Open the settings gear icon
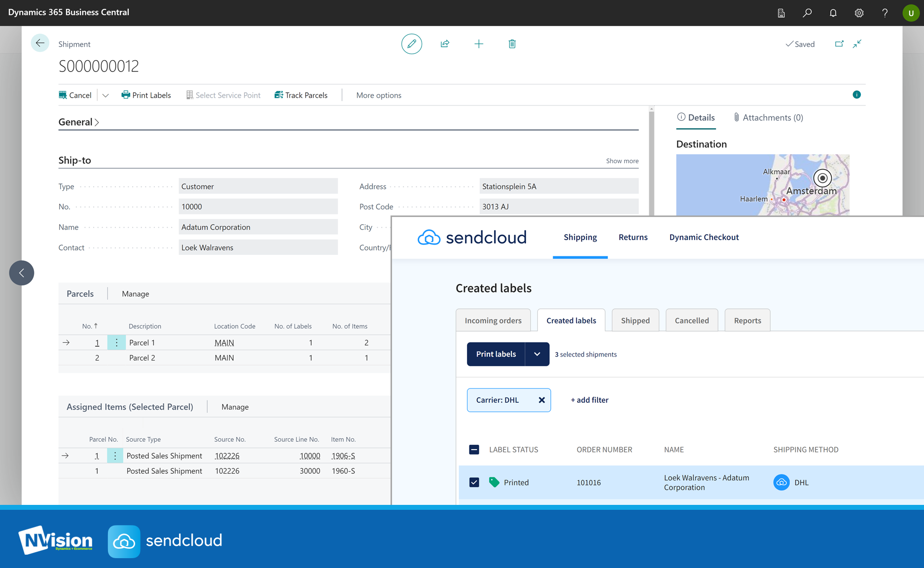Screen dimensions: 924x568 tap(859, 13)
